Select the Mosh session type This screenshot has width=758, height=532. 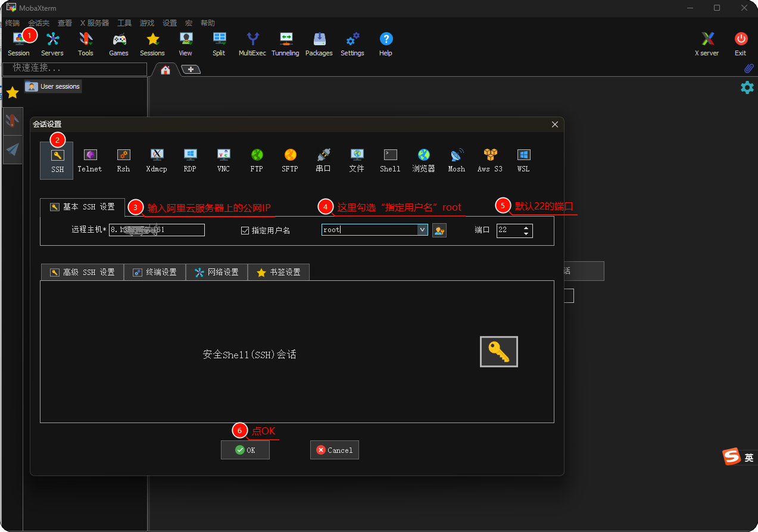[x=457, y=161]
